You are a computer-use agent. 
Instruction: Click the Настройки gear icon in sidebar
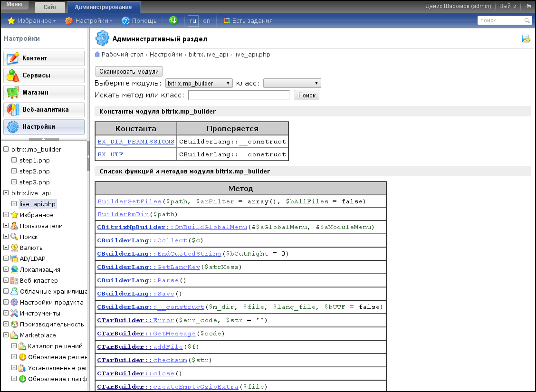(x=13, y=126)
